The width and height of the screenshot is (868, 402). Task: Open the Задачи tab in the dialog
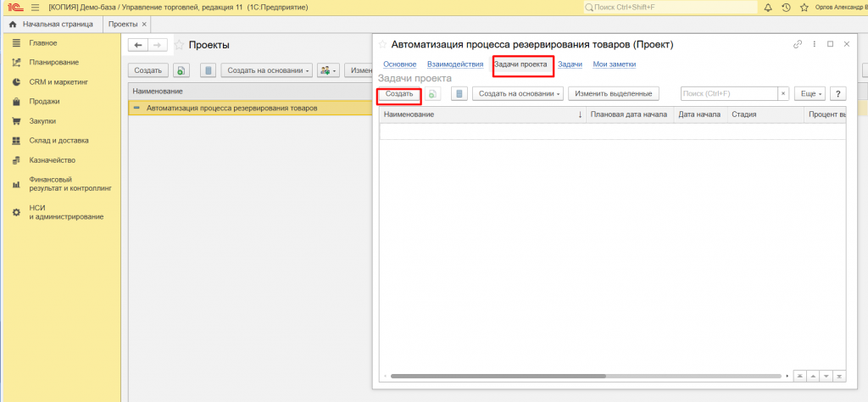570,64
